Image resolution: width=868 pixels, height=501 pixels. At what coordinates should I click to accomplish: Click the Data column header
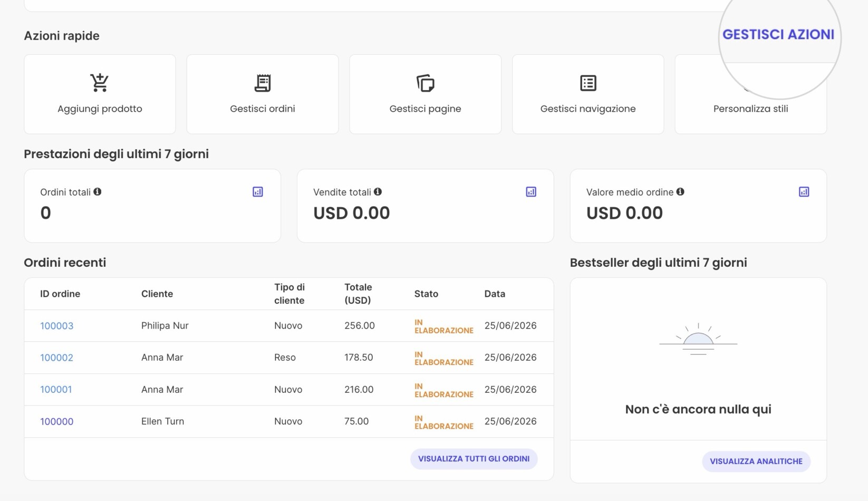[x=495, y=294]
